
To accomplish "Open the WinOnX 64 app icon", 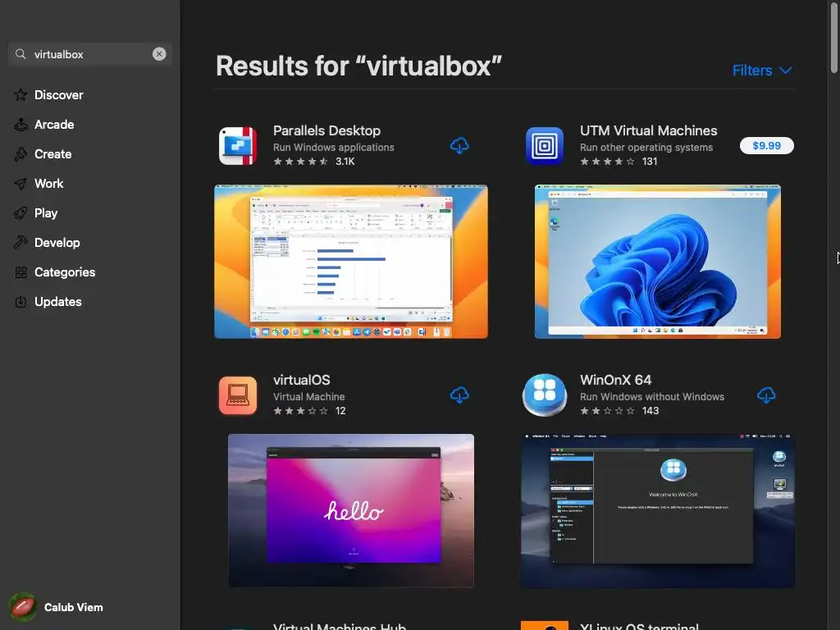I will (545, 395).
